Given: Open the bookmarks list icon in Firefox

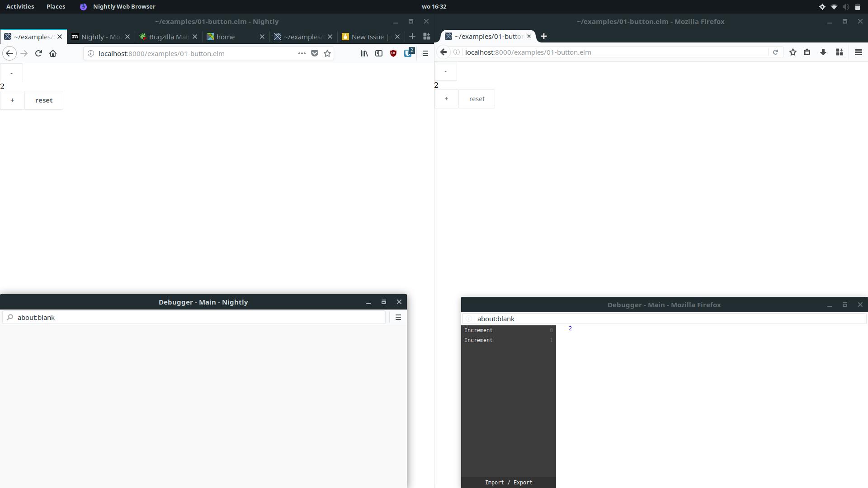Looking at the screenshot, I should coord(807,52).
